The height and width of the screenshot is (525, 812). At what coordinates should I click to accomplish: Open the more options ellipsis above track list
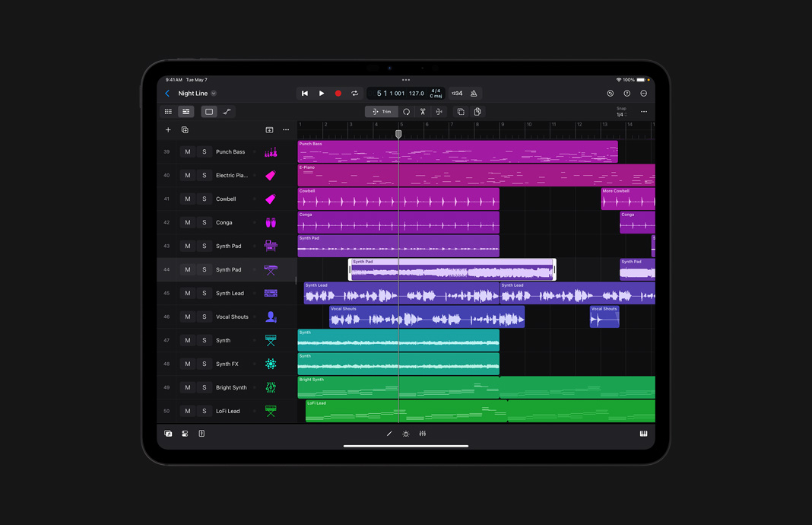pyautogui.click(x=286, y=130)
